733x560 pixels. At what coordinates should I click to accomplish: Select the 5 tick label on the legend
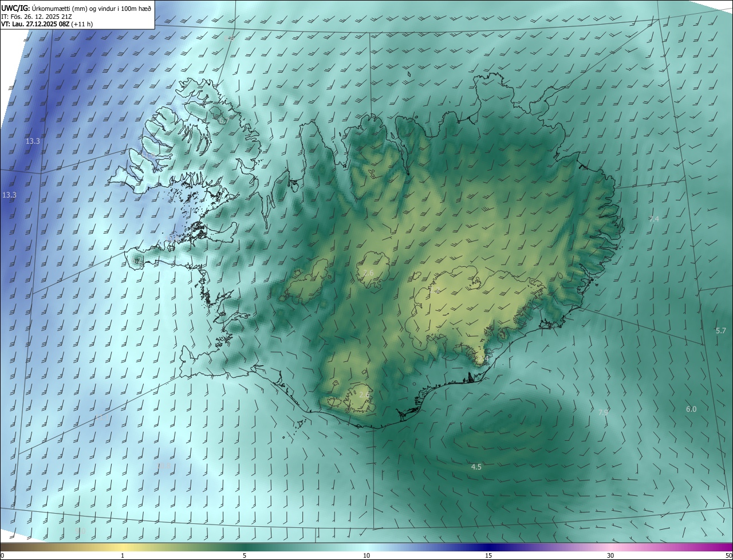coord(245,555)
